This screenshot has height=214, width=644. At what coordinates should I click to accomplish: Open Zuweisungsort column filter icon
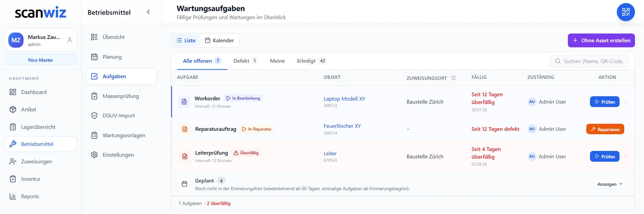(x=453, y=78)
